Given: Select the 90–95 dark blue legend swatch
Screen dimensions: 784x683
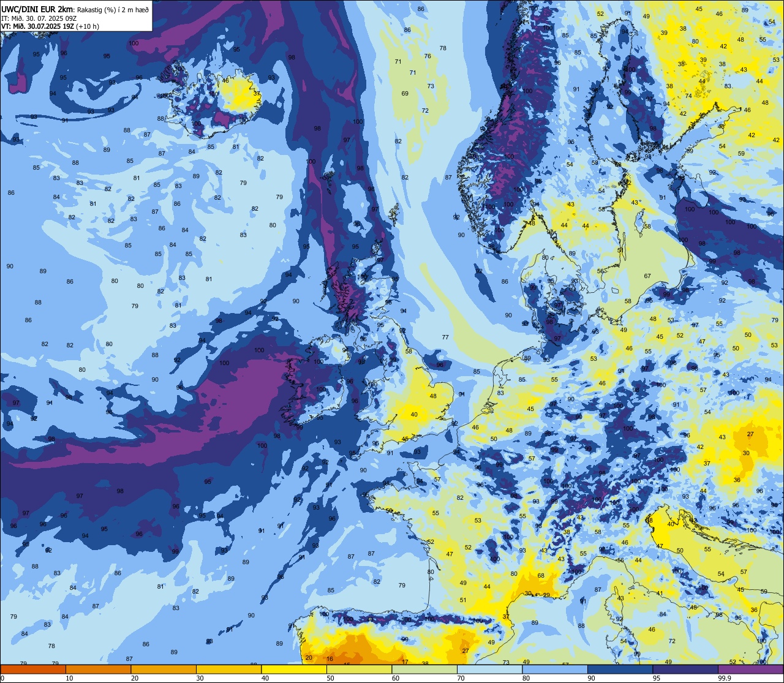Looking at the screenshot, I should (x=620, y=669).
